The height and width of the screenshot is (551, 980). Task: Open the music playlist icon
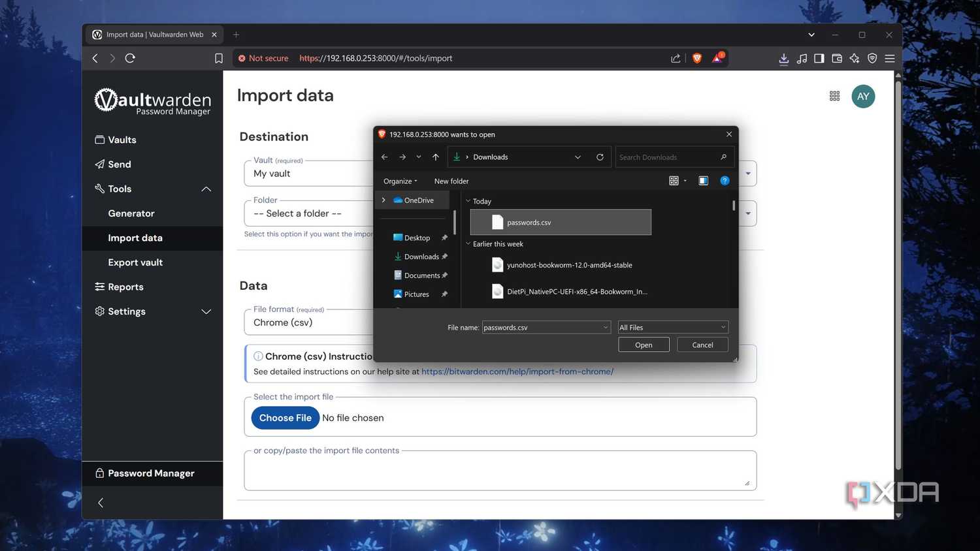802,58
